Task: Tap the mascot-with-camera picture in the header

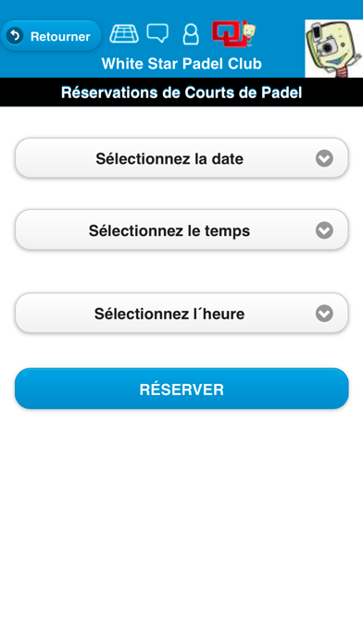Action: [333, 48]
